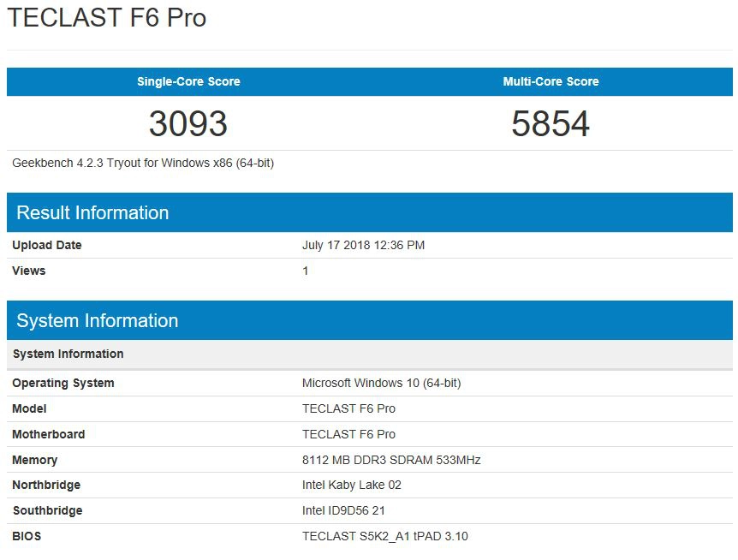Click the Microsoft Windows 10 (64-bit) value
Viewport: 738px width, 560px height.
point(381,384)
